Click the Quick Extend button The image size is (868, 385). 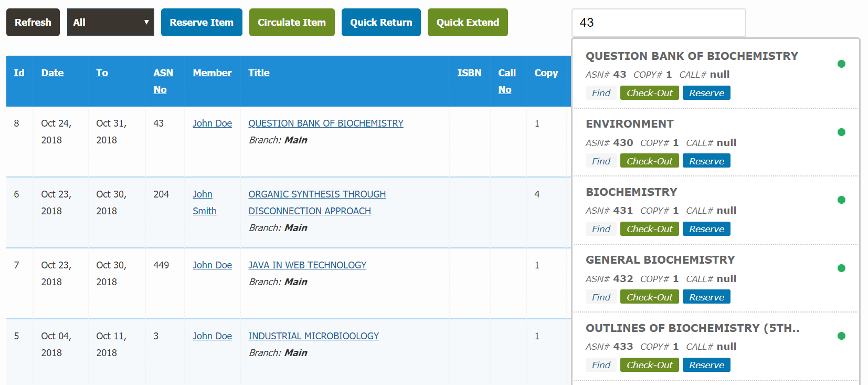[x=468, y=22]
